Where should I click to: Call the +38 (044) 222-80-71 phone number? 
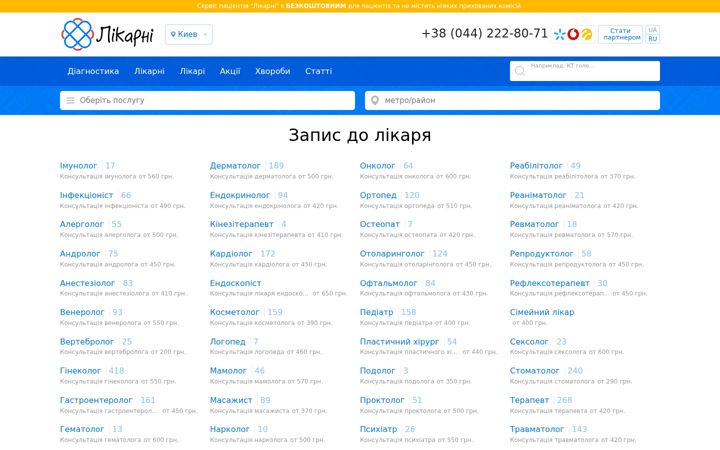[484, 34]
